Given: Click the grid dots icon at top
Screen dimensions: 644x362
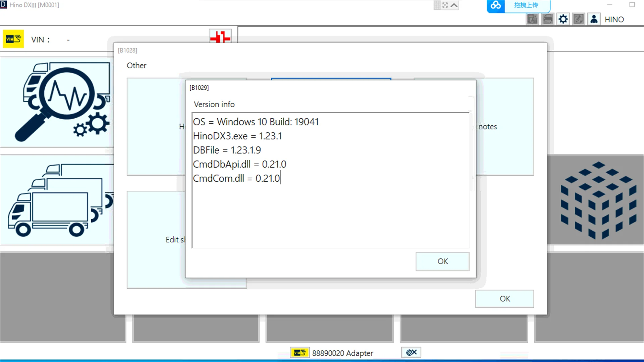Looking at the screenshot, I should click(x=437, y=5).
